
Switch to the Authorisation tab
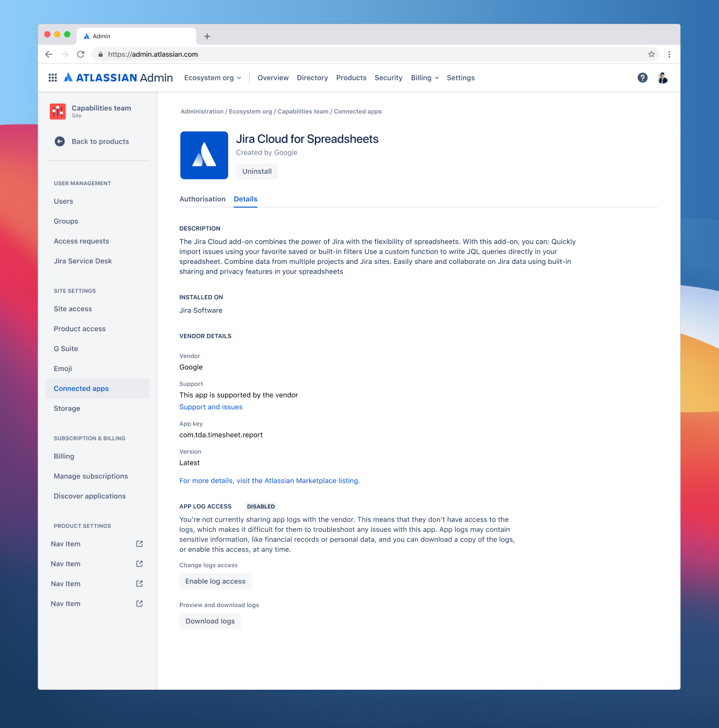point(202,199)
